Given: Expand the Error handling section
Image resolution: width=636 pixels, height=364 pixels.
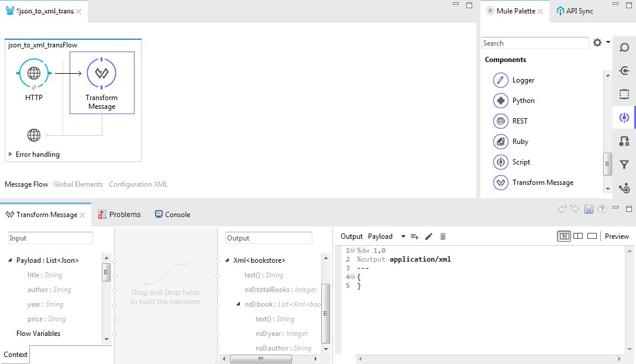Looking at the screenshot, I should pos(10,154).
